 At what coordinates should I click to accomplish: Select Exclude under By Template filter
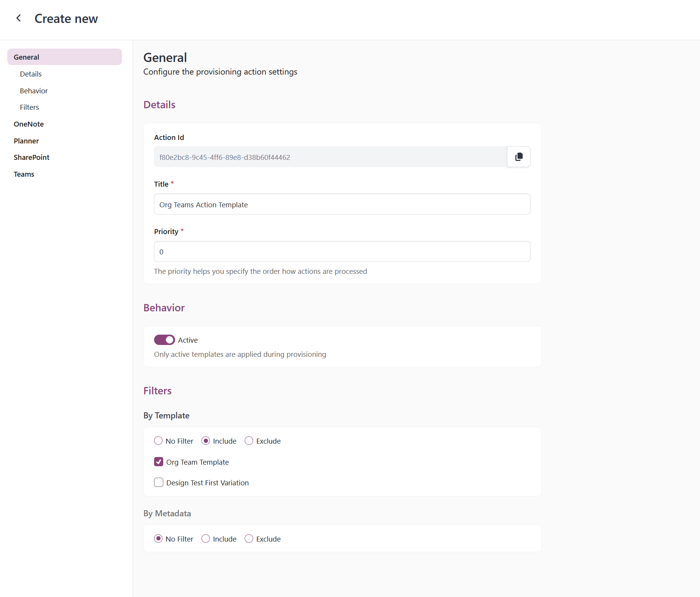point(249,441)
